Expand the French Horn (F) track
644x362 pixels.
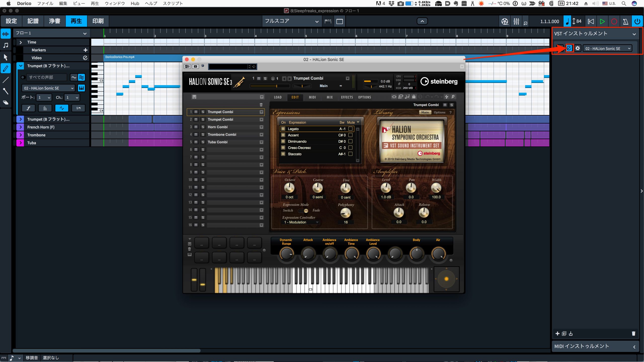21,127
